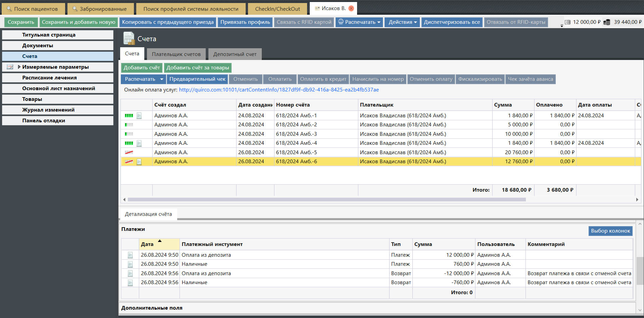Click the coin stack balance icon
This screenshot has width=644, height=318.
pos(607,22)
